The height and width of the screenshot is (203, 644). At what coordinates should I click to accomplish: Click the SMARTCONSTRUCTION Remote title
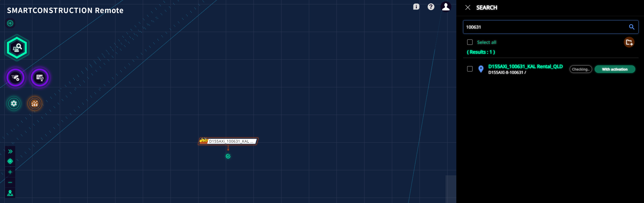(65, 10)
